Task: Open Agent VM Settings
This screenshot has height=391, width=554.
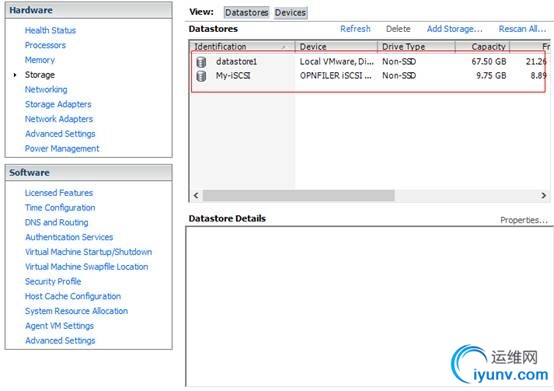Action: coord(59,326)
